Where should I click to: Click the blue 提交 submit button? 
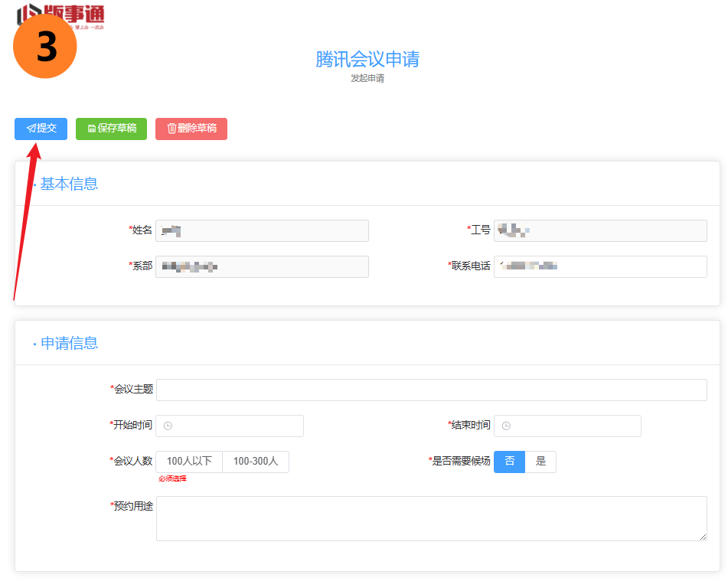pyautogui.click(x=41, y=129)
